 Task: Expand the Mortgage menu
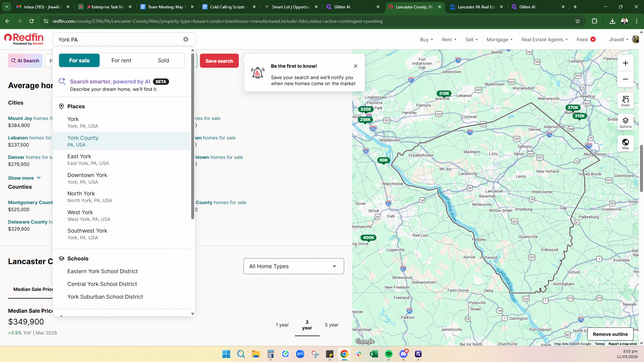click(500, 40)
